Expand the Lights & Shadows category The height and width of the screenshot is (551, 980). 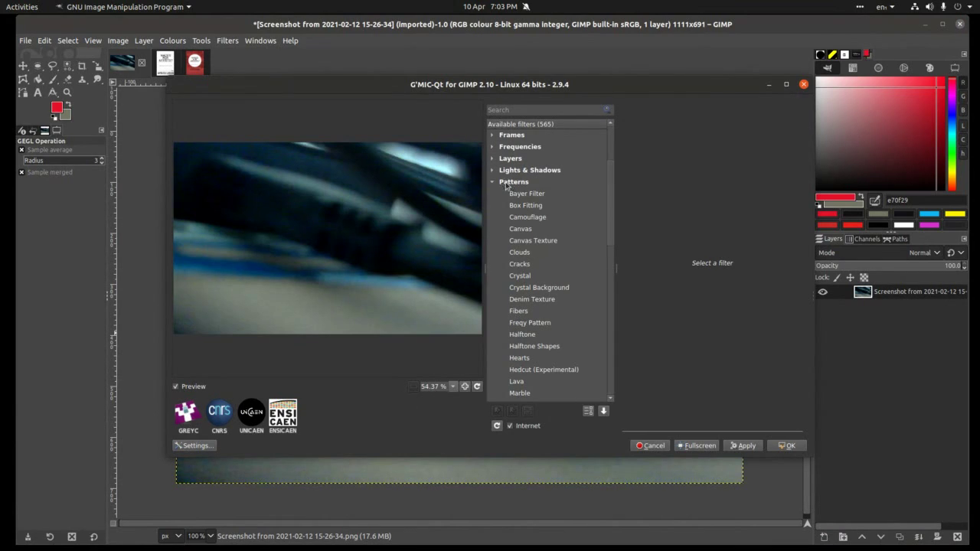(492, 170)
